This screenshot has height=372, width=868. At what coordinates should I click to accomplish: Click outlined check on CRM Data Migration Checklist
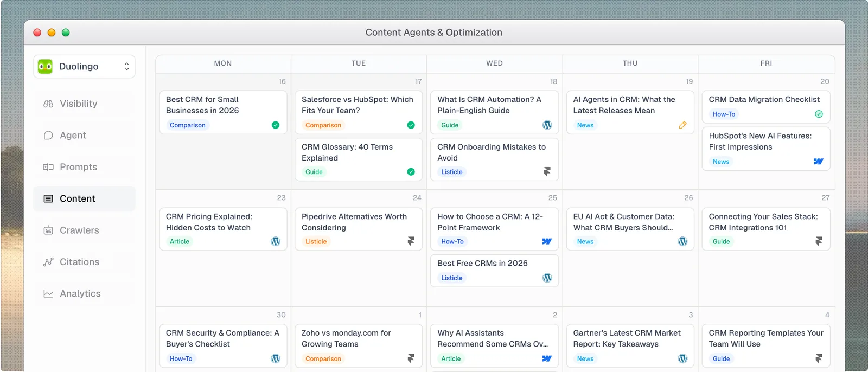pyautogui.click(x=819, y=114)
